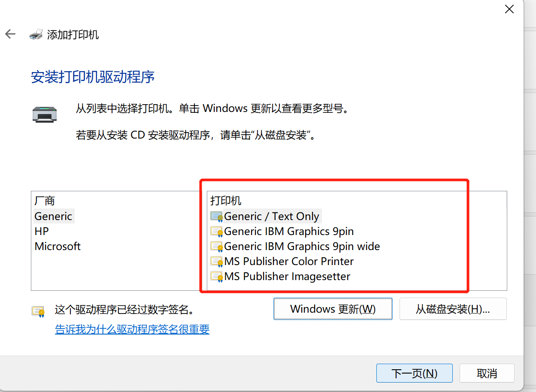Go to next page with 下一页(N)
Viewport: 536px width, 392px height.
pyautogui.click(x=414, y=373)
